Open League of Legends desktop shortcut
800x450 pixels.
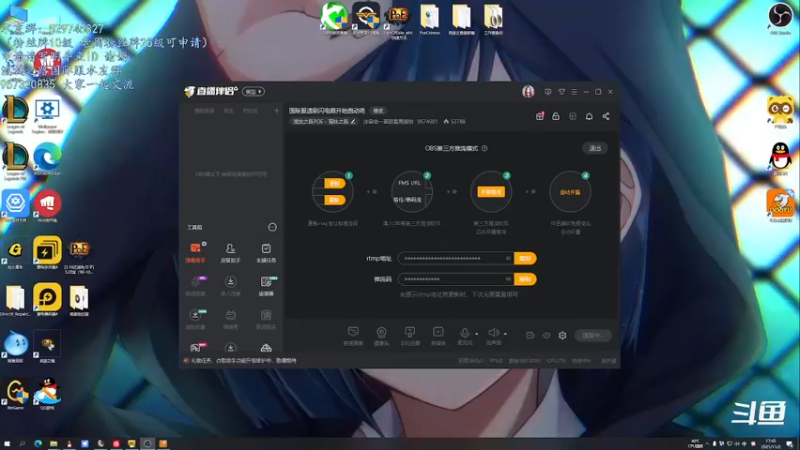coord(15,115)
